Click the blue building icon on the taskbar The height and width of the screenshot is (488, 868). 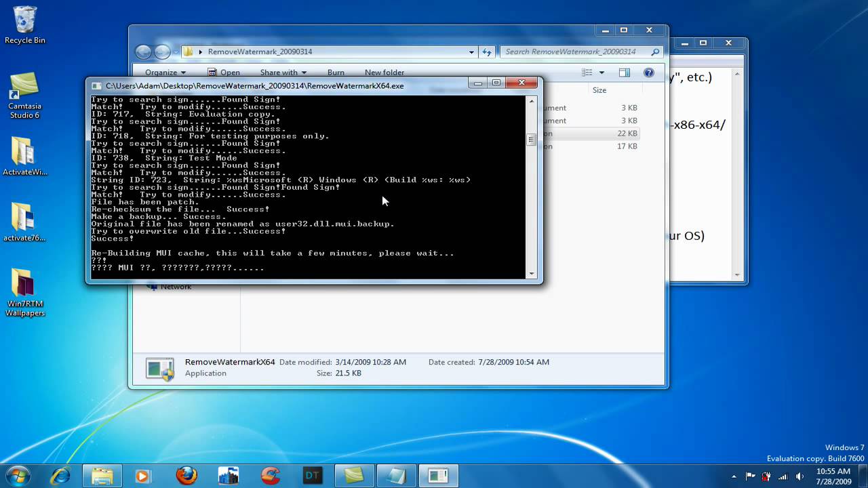(228, 476)
